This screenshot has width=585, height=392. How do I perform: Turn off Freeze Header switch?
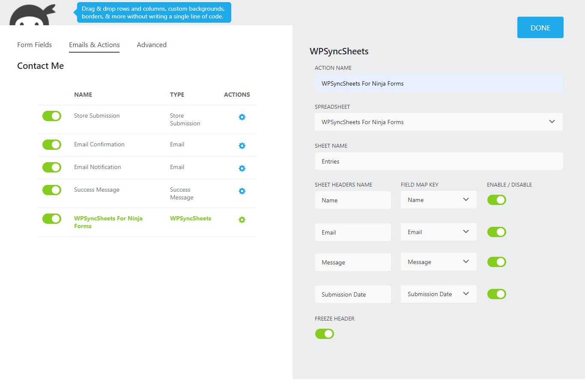coord(325,334)
